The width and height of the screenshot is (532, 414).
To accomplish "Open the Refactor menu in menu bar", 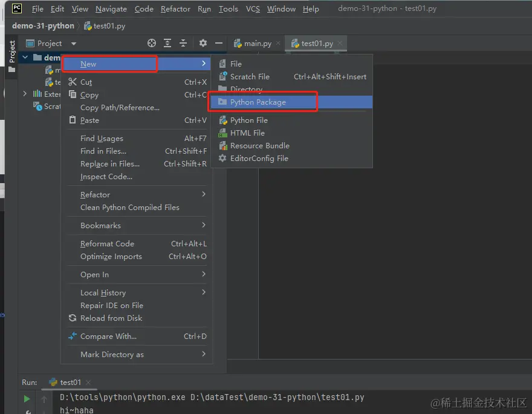I will pos(175,9).
